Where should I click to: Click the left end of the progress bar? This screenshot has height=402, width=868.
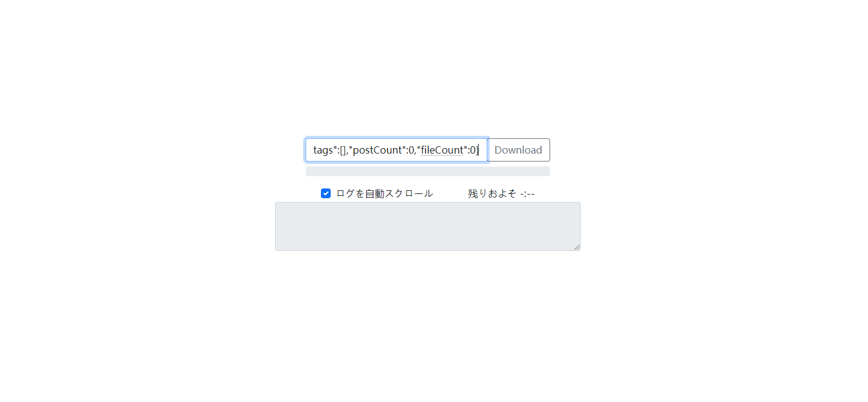(x=309, y=171)
